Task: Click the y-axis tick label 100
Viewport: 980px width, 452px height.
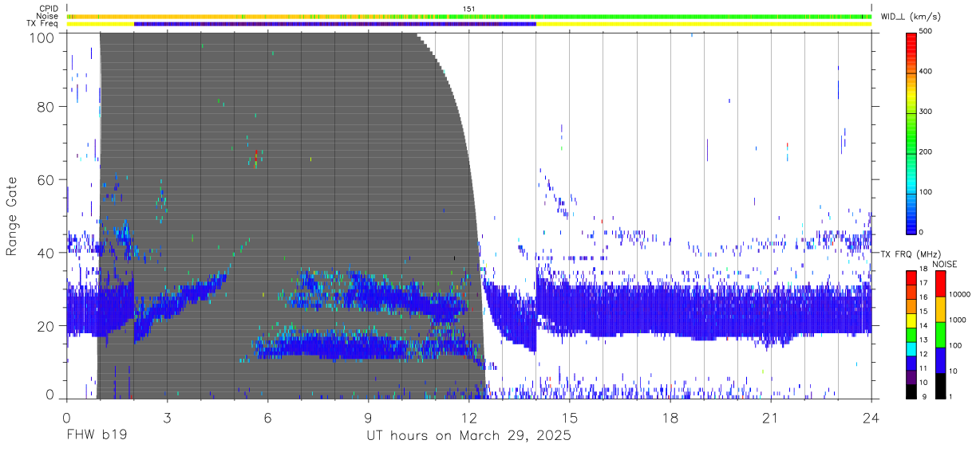Action: pos(41,37)
